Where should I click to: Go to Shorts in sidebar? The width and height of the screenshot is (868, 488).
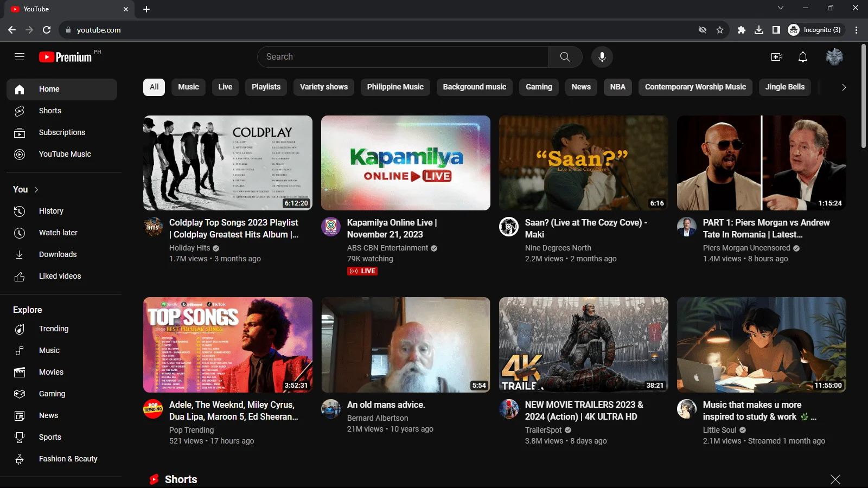coord(62,111)
